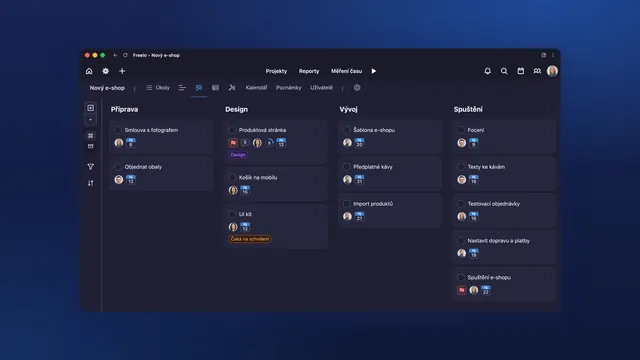Image resolution: width=640 pixels, height=360 pixels.
Task: Go back with the window arrow
Action: click(x=115, y=55)
